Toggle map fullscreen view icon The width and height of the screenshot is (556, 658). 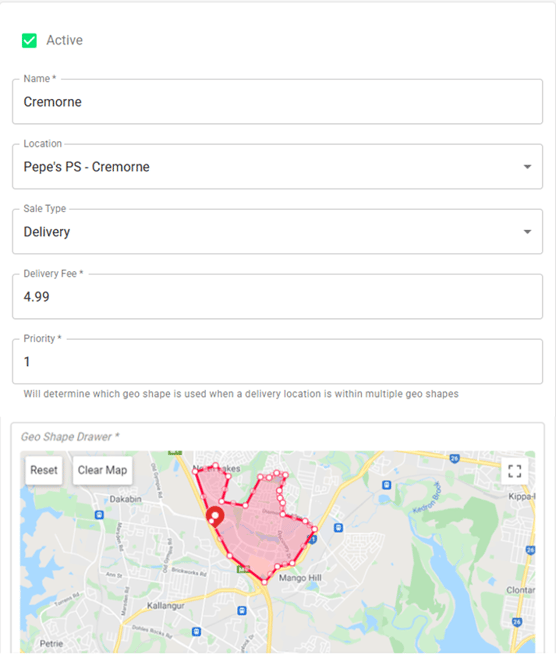pyautogui.click(x=515, y=471)
